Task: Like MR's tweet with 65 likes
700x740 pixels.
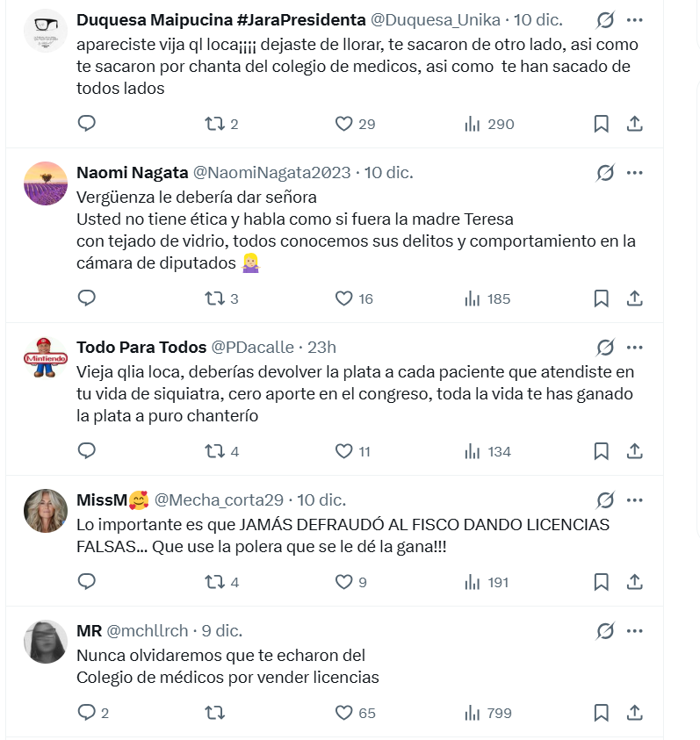Action: (x=344, y=713)
